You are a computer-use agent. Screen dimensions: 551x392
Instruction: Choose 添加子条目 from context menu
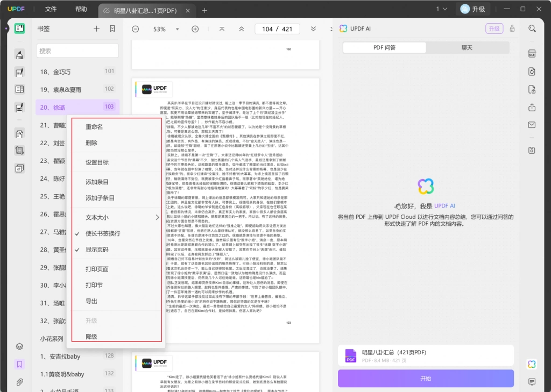100,198
